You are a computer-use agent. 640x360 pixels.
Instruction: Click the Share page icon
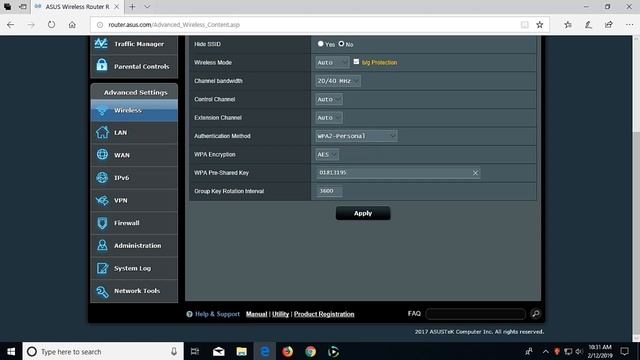(609, 25)
